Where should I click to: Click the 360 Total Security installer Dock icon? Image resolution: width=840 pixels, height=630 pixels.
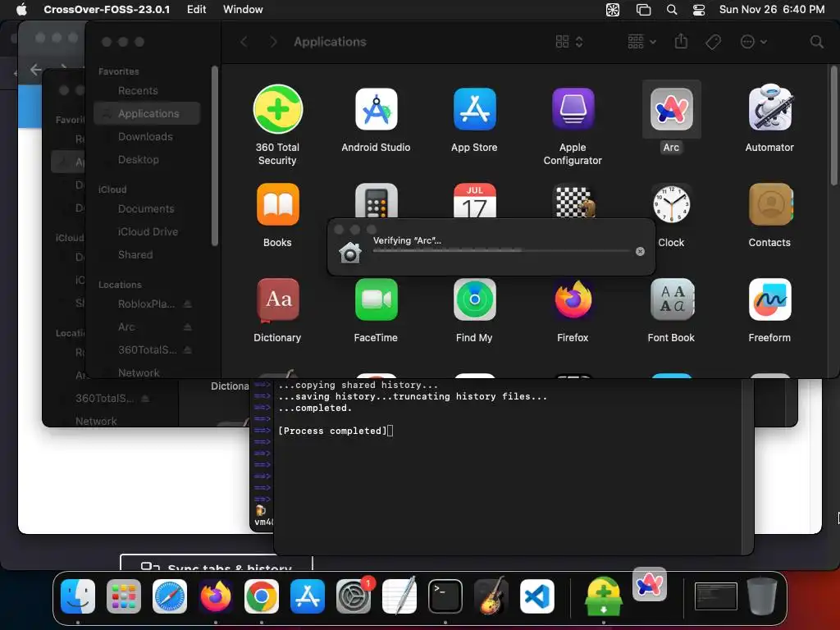point(604,596)
